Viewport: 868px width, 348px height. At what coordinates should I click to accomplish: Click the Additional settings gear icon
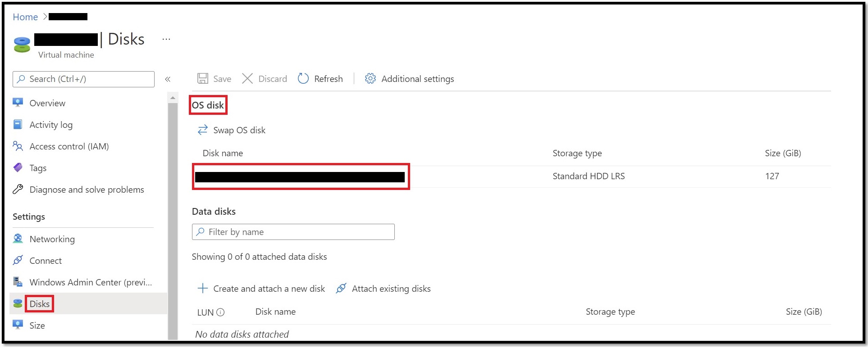pyautogui.click(x=370, y=79)
